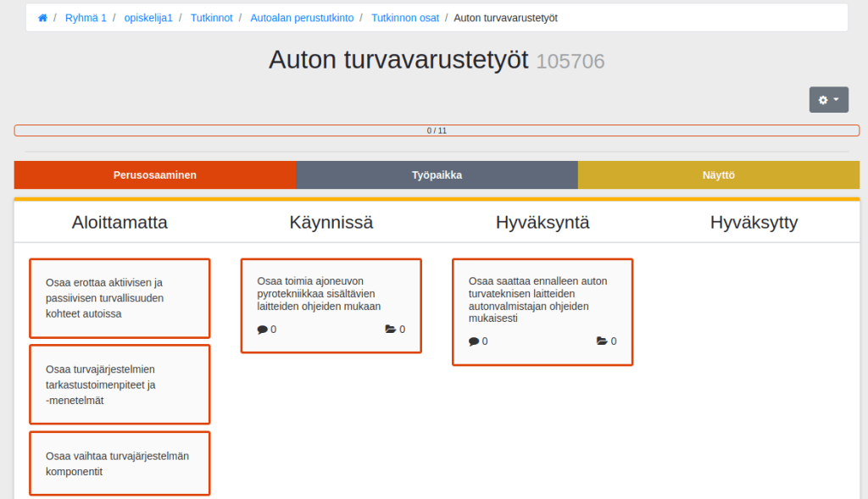868x499 pixels.
Task: Select the card about aktiivinen ja passiivinen turvallisuus
Action: [120, 298]
